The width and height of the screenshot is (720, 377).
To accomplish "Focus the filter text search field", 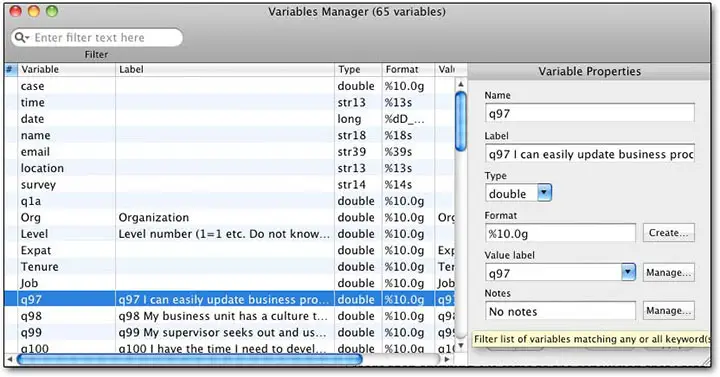I will (97, 37).
